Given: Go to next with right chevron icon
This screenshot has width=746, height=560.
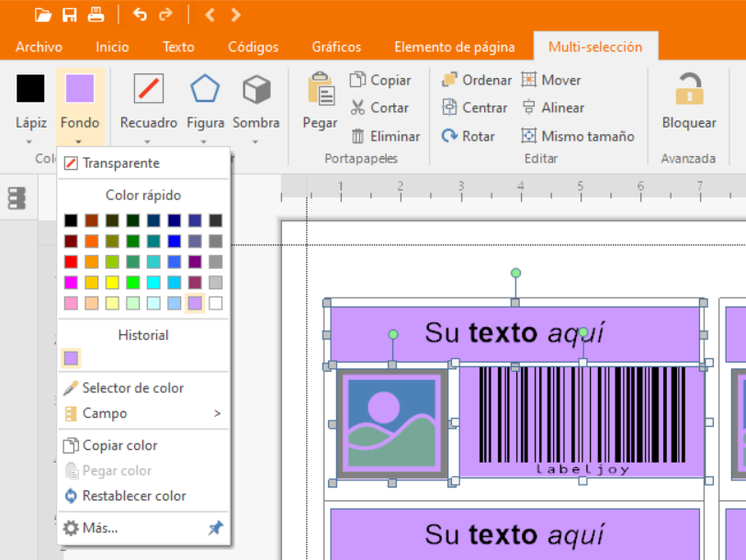Looking at the screenshot, I should [x=235, y=16].
